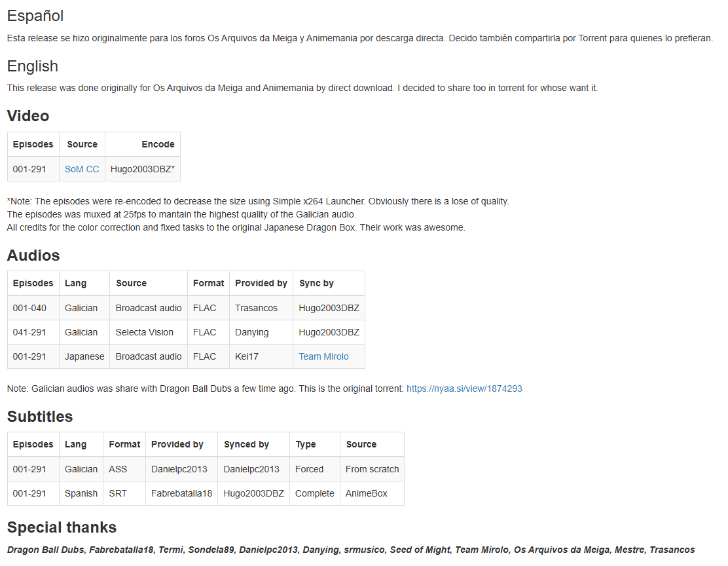Click the From scratch source cell
The width and height of the screenshot is (728, 566).
point(373,469)
